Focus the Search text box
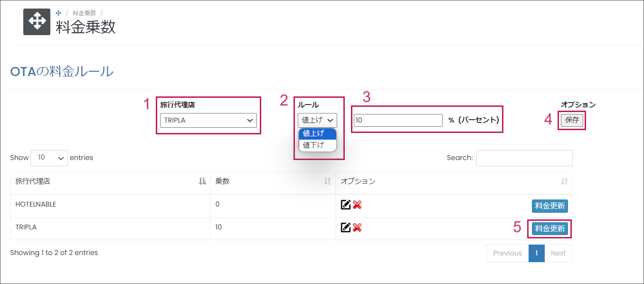The width and height of the screenshot is (644, 284). point(524,158)
